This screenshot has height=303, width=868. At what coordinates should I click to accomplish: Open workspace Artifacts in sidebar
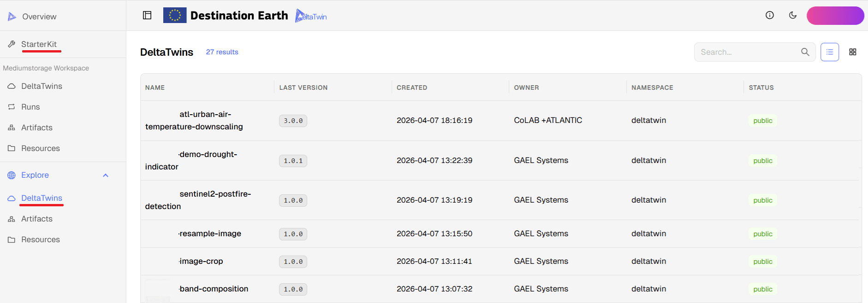37,128
